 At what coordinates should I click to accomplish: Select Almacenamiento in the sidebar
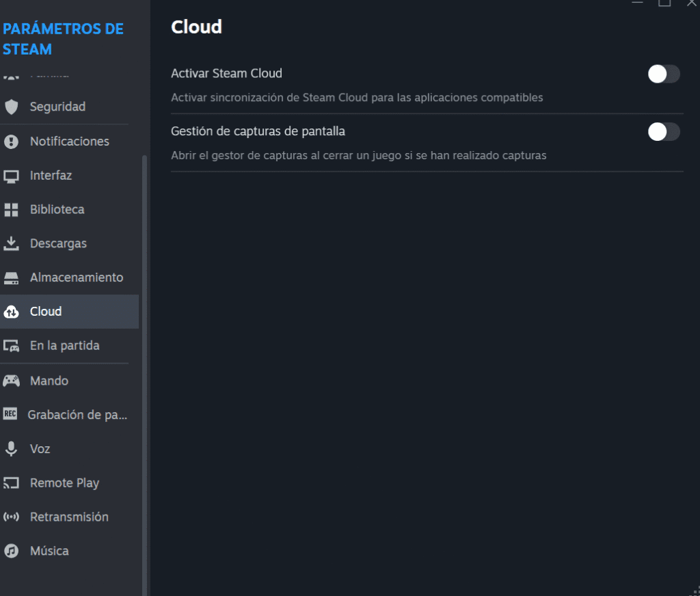click(x=69, y=277)
